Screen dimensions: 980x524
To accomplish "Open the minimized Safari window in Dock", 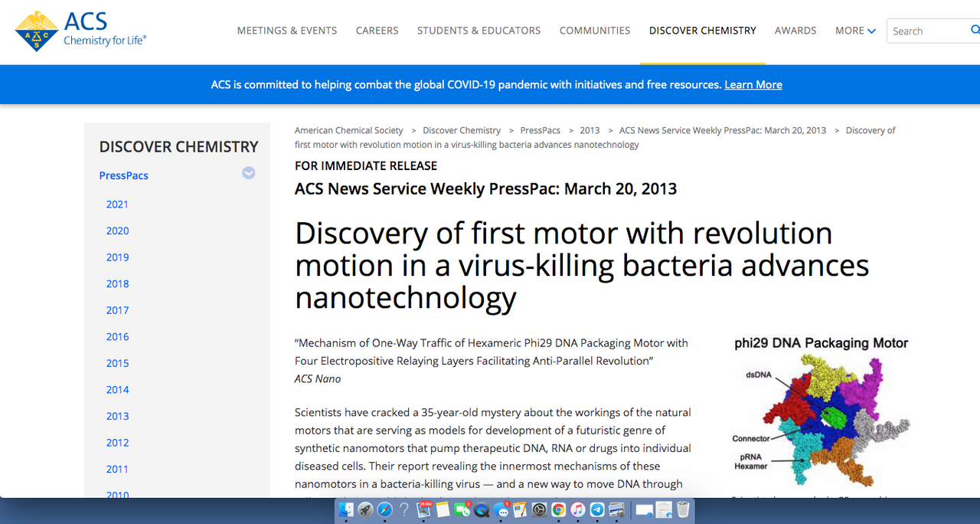I will click(645, 509).
